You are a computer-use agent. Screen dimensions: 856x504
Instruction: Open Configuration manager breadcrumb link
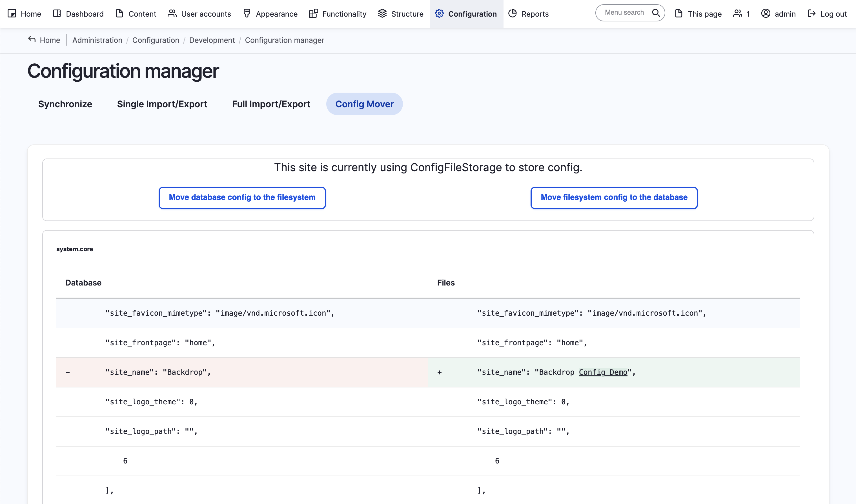click(284, 40)
